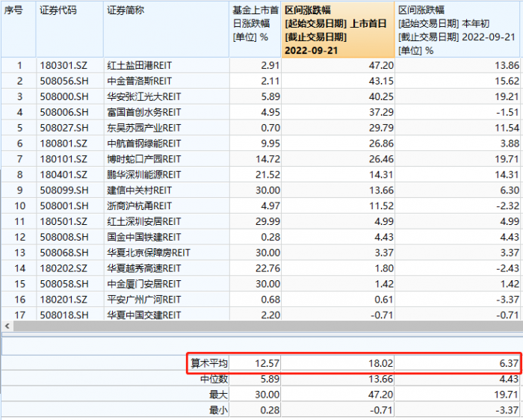The image size is (523, 420).
Task: Select the 华夏越秀高速REIT cell
Action: [144, 268]
